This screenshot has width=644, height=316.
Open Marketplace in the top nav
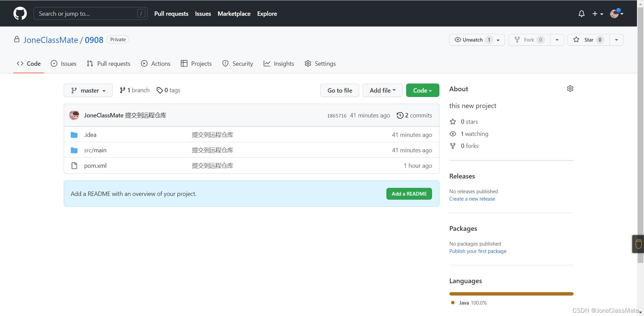[234, 14]
